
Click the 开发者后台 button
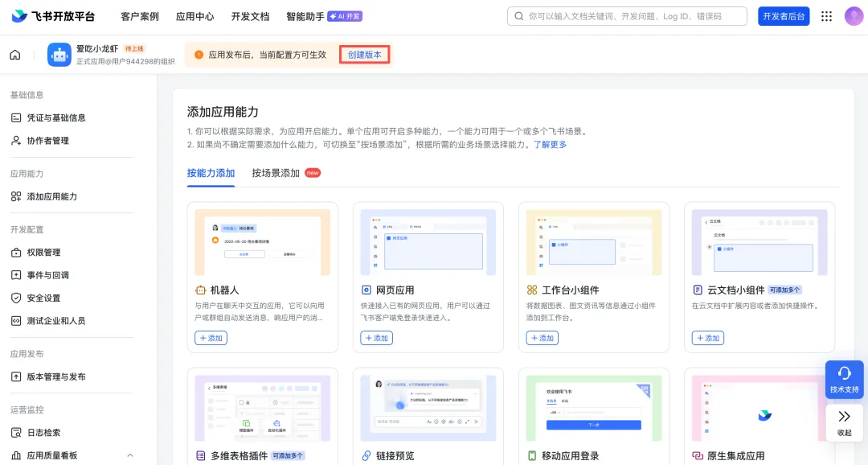click(784, 17)
